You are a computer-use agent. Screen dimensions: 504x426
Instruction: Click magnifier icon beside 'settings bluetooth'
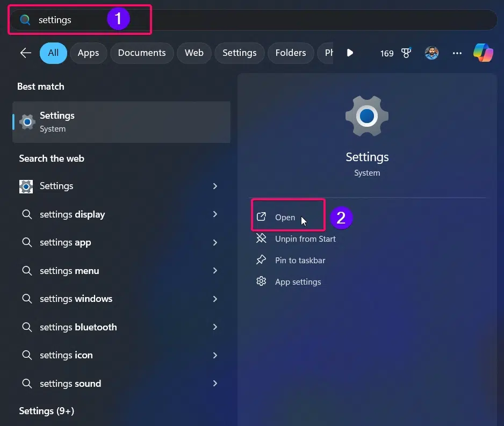tap(27, 327)
